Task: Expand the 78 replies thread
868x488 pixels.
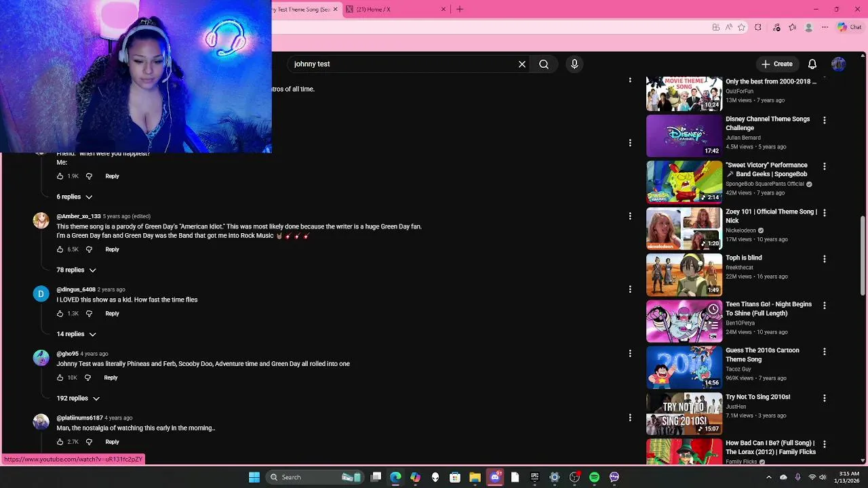Action: click(x=76, y=270)
